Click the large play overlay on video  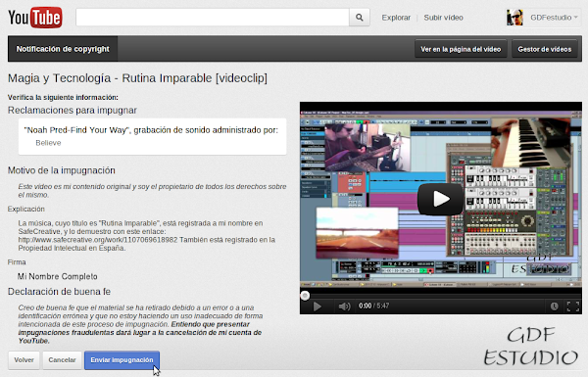coord(441,199)
